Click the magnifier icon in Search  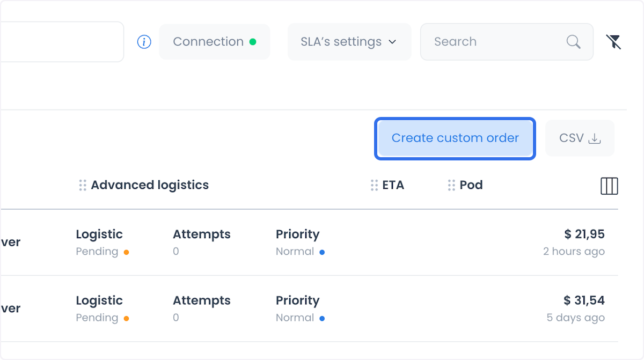[574, 42]
